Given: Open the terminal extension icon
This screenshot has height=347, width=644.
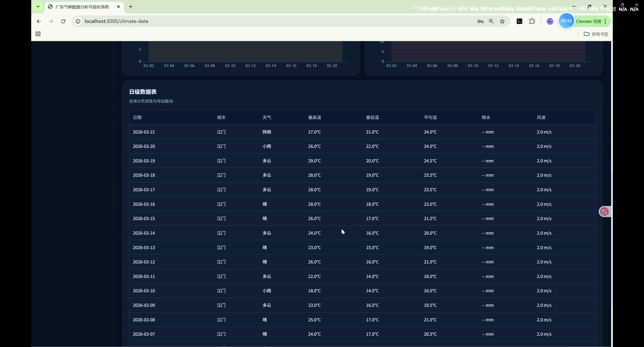Looking at the screenshot, I should [x=519, y=21].
